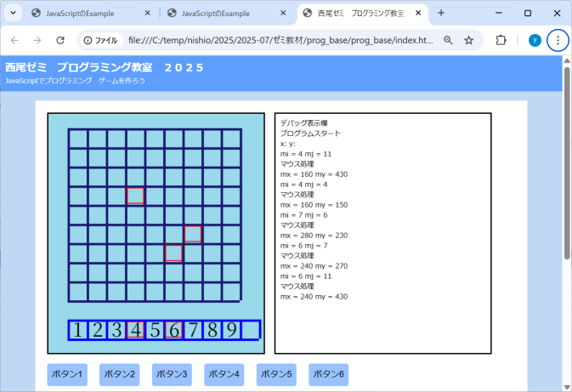Select red-outlined number 6 in palette
Viewport: 572px width, 392px height.
tap(173, 330)
